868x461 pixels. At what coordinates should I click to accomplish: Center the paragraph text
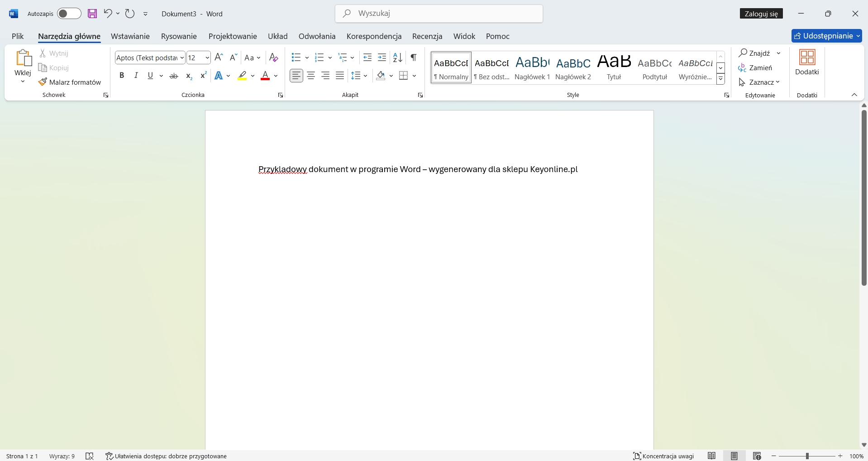coord(311,76)
